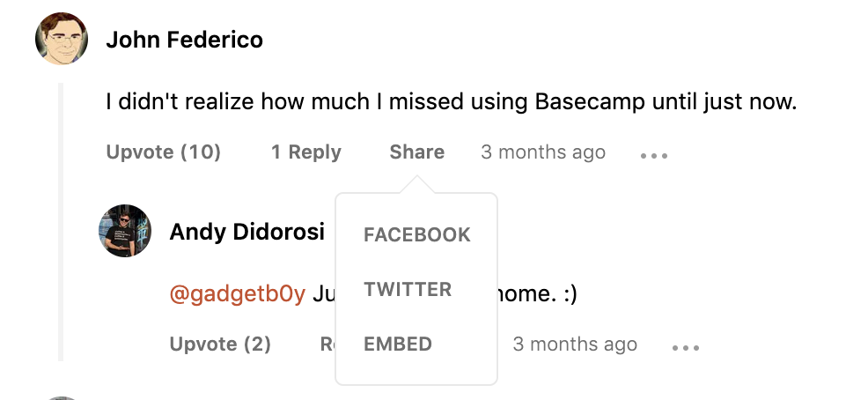The image size is (868, 400).
Task: Open more options ellipsis on Andy's reply
Action: click(x=686, y=348)
